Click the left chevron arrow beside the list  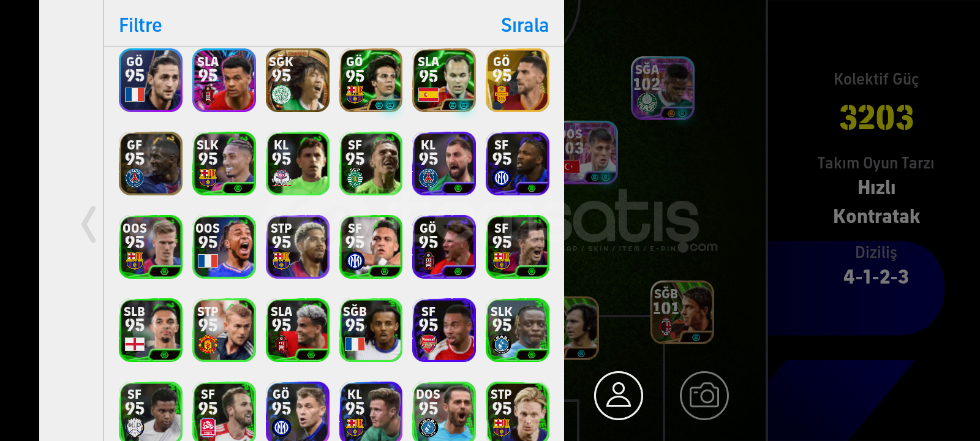pos(89,225)
